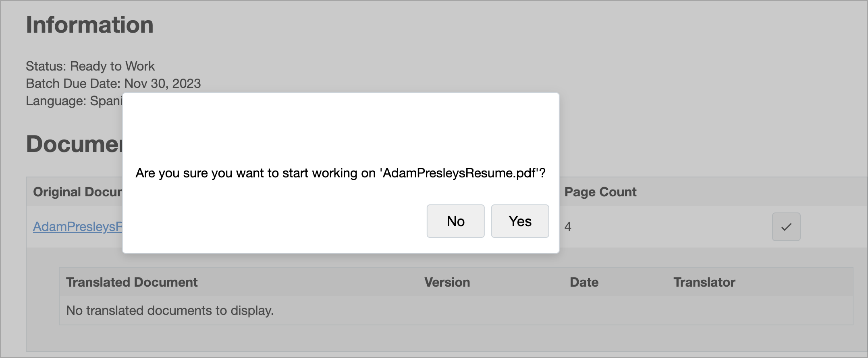The width and height of the screenshot is (868, 358).
Task: Click the checkmark icon in the document row
Action: point(786,227)
